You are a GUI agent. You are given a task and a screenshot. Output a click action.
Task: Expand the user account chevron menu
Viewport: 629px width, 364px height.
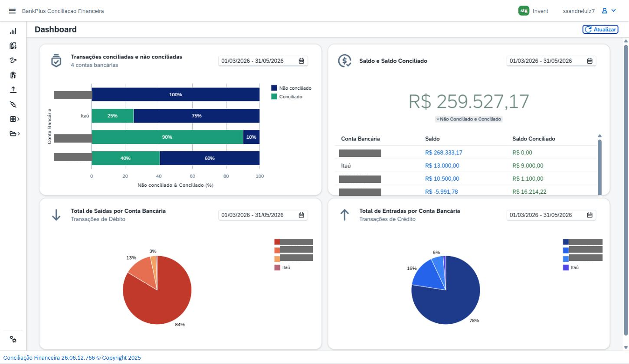coord(613,11)
